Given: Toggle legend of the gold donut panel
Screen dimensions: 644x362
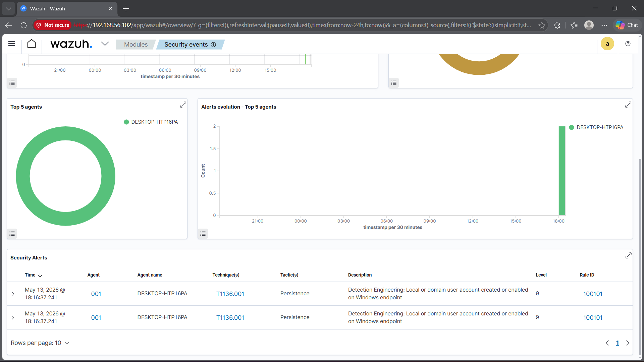Looking at the screenshot, I should 394,83.
